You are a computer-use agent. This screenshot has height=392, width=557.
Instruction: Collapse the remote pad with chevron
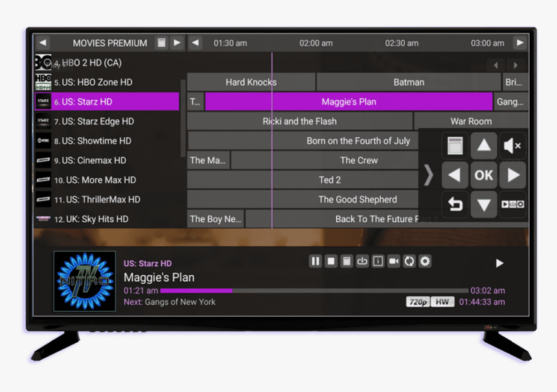click(429, 175)
